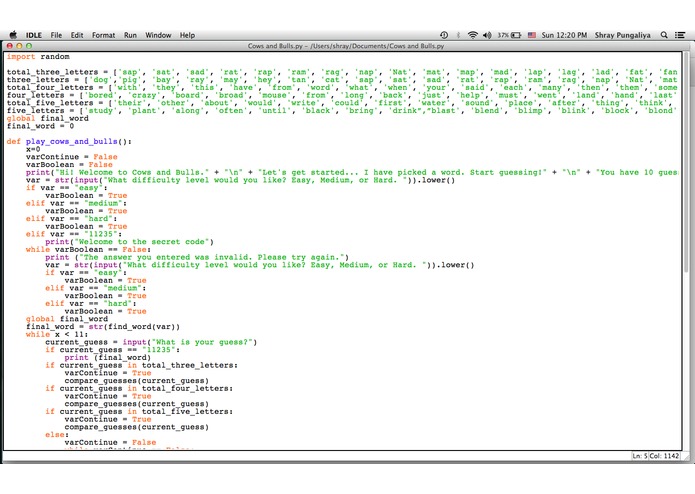Open the Run menu
The height and width of the screenshot is (494, 695).
coord(130,35)
